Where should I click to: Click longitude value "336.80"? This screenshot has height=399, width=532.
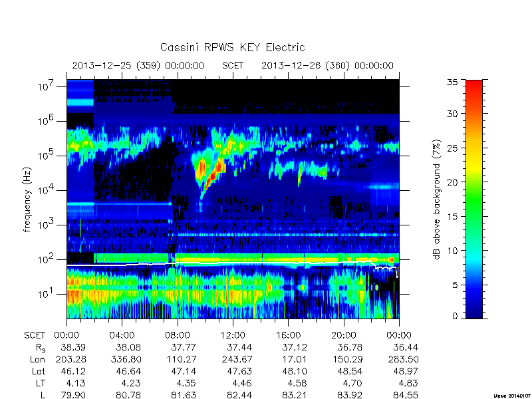point(126,359)
